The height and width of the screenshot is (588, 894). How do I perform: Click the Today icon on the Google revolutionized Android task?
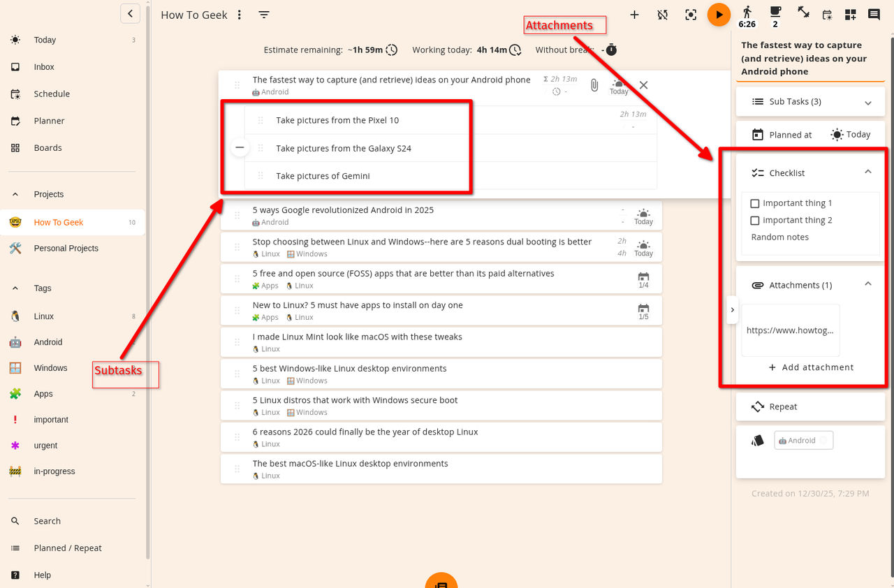click(643, 216)
